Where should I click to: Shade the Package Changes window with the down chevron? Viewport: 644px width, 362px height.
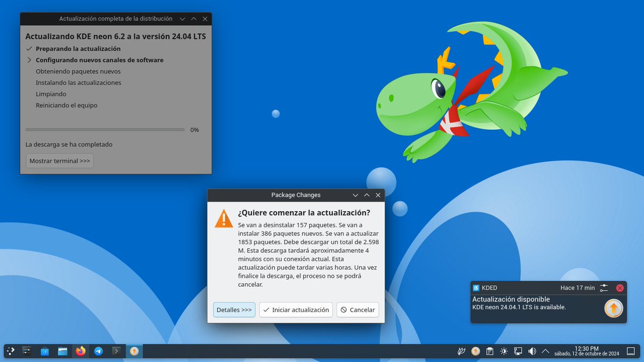pyautogui.click(x=355, y=195)
